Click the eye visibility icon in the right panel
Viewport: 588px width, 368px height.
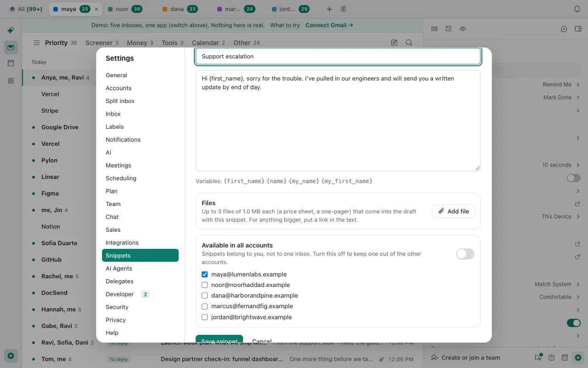tap(463, 29)
